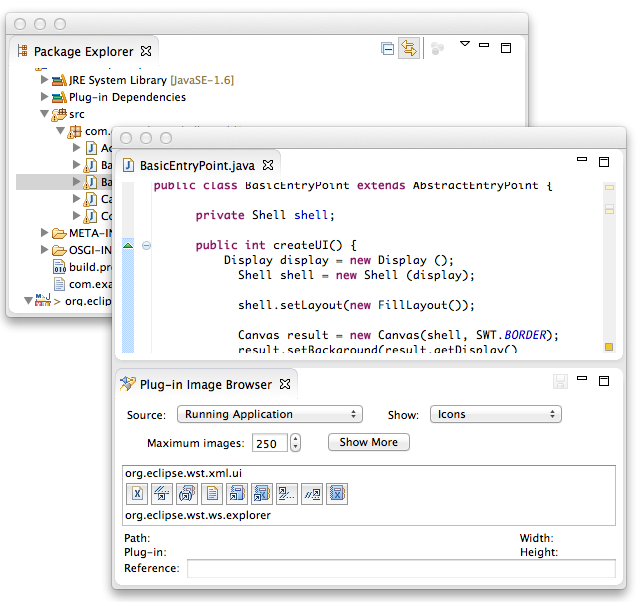Select the XML file icon with X on page

[137, 494]
